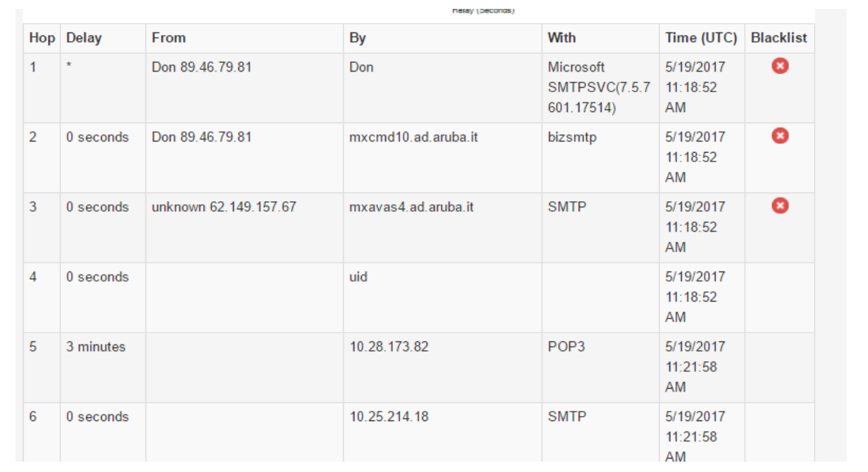This screenshot has width=868, height=472.
Task: Click the Hop column header
Action: point(42,38)
